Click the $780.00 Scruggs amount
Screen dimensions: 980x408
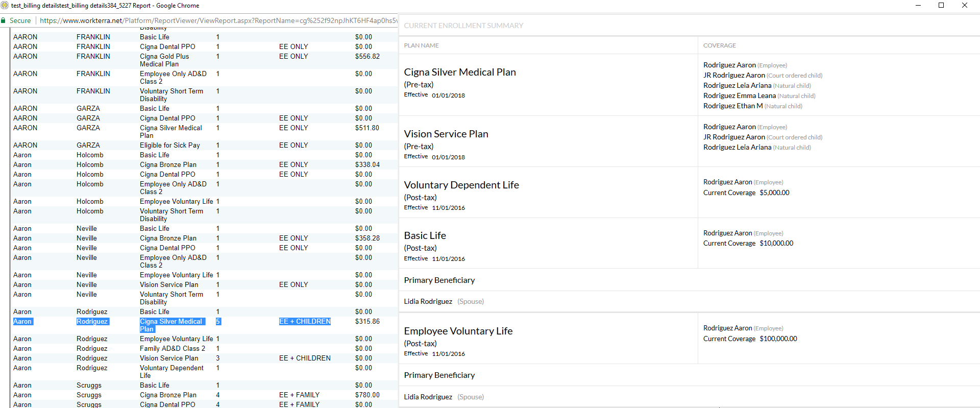tap(367, 395)
